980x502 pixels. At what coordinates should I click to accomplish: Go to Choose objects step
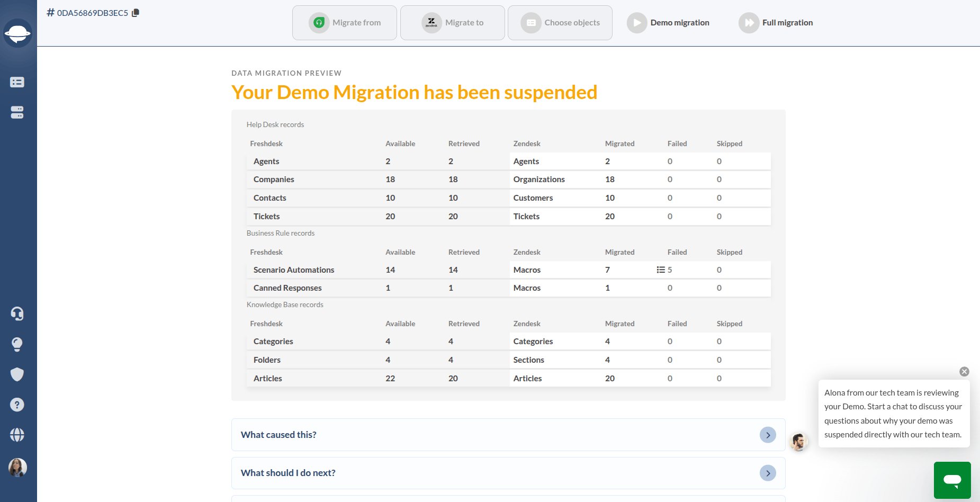click(560, 23)
